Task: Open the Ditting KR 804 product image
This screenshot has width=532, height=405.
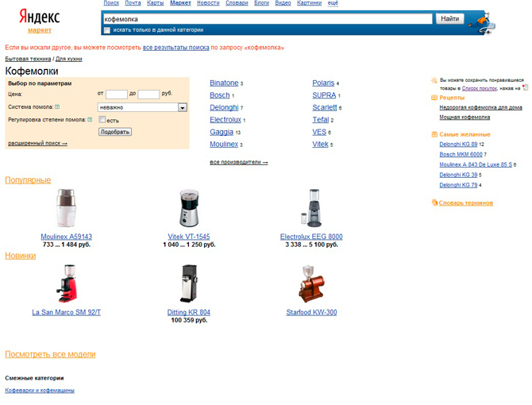Action: (x=189, y=283)
